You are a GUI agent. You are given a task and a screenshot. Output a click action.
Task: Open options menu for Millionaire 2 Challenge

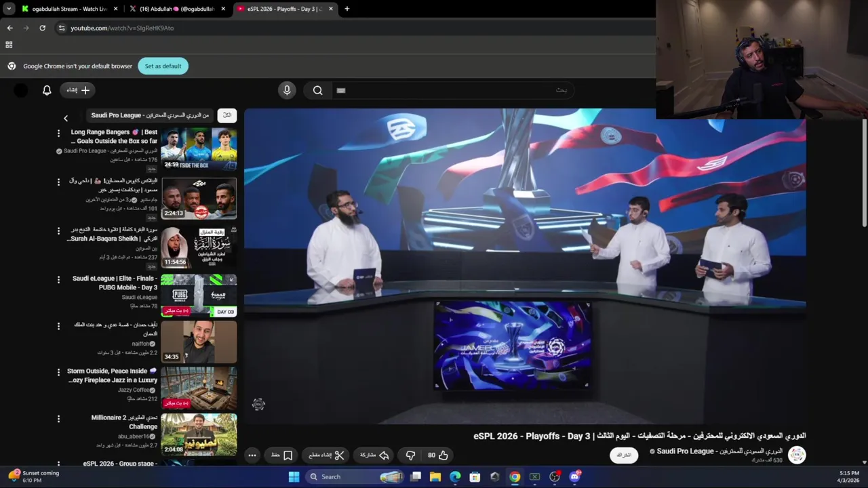pyautogui.click(x=58, y=419)
